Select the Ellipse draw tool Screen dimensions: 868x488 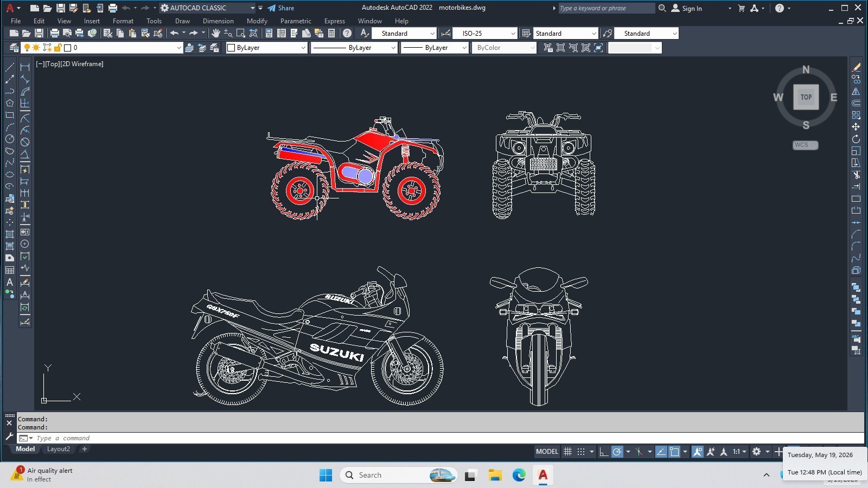coord(10,175)
